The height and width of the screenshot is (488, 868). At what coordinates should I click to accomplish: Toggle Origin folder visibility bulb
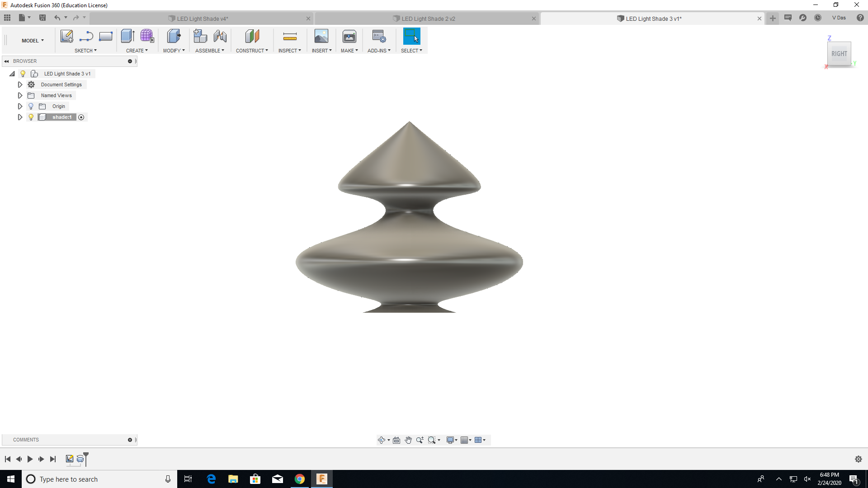click(x=31, y=106)
